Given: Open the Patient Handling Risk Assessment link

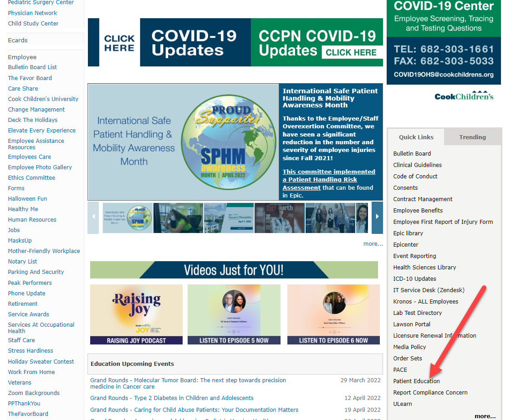Looking at the screenshot, I should tap(329, 179).
